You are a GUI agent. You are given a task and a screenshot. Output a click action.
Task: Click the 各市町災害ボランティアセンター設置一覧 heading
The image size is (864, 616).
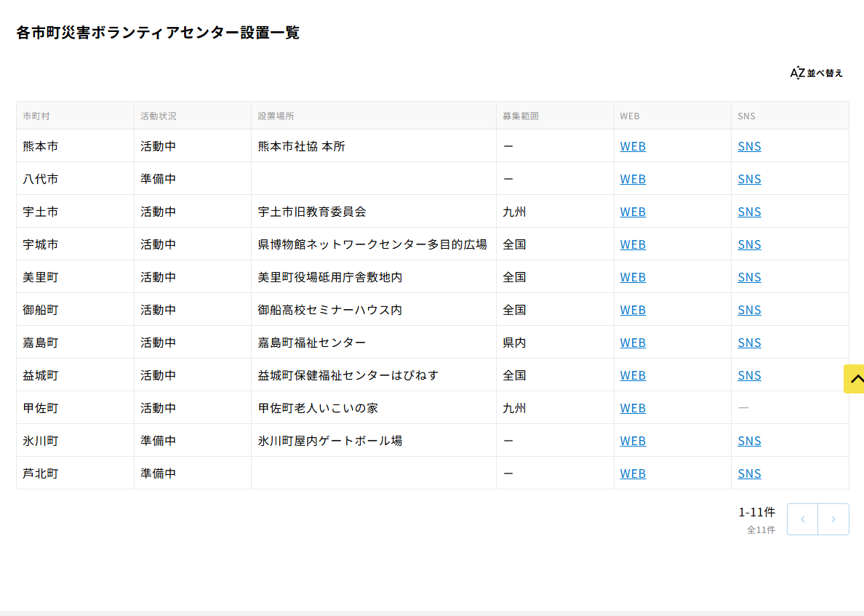point(158,33)
